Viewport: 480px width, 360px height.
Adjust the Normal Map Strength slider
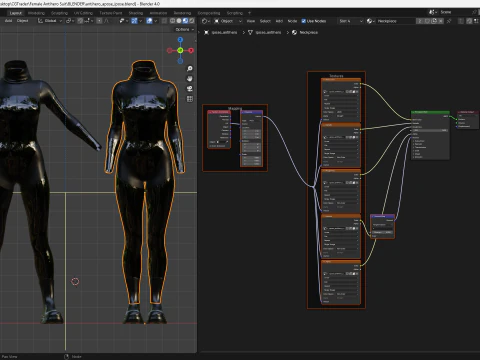tap(382, 232)
